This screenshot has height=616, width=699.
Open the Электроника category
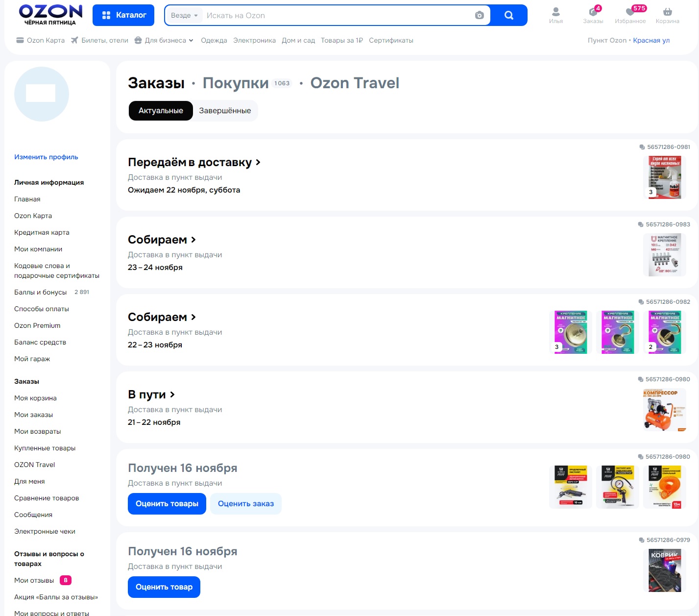[254, 40]
